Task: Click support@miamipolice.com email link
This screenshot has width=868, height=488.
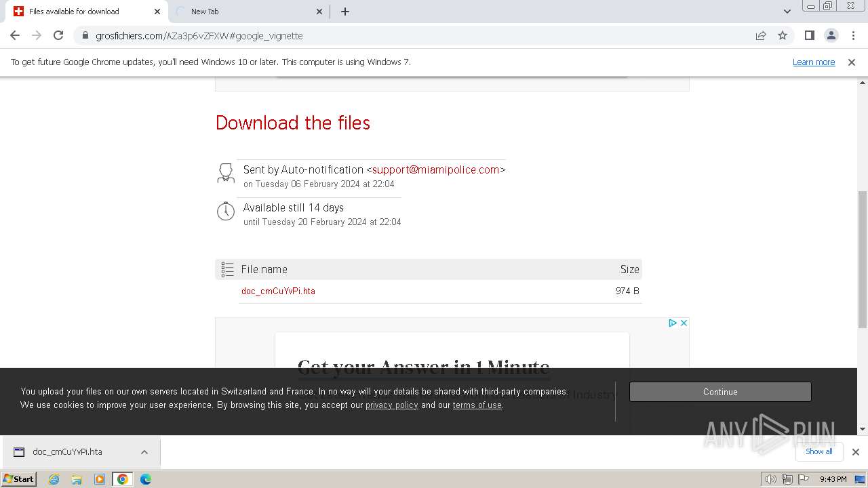Action: [435, 169]
